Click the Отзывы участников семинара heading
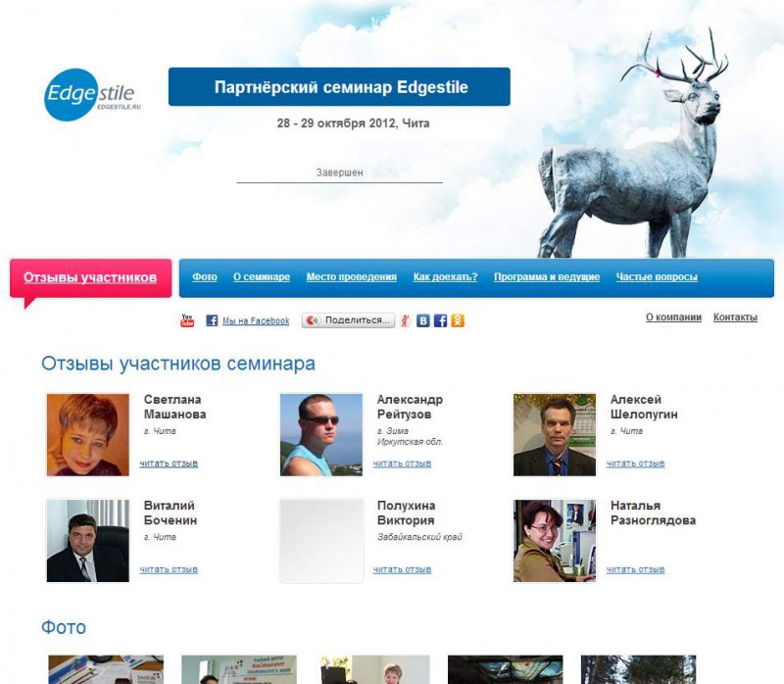The width and height of the screenshot is (784, 684). click(178, 364)
